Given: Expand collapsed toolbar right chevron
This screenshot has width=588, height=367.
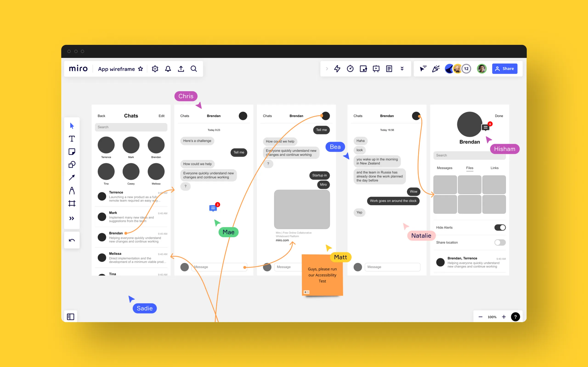Looking at the screenshot, I should coord(327,69).
